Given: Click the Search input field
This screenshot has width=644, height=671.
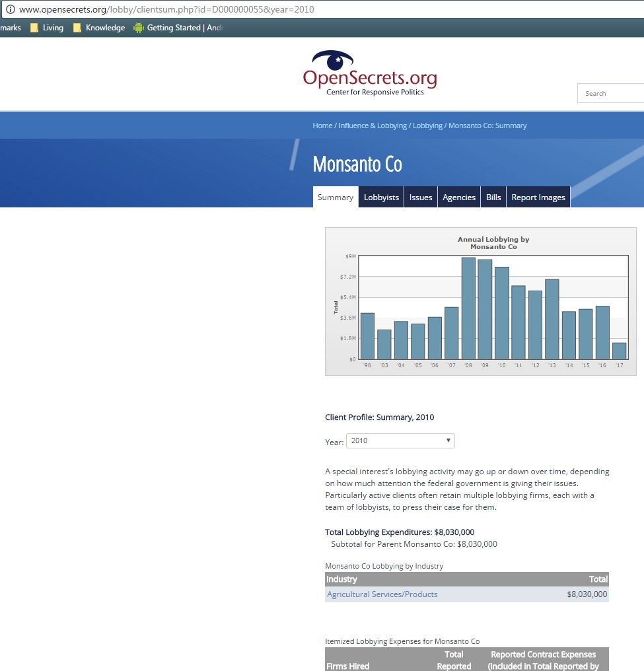Looking at the screenshot, I should [610, 93].
